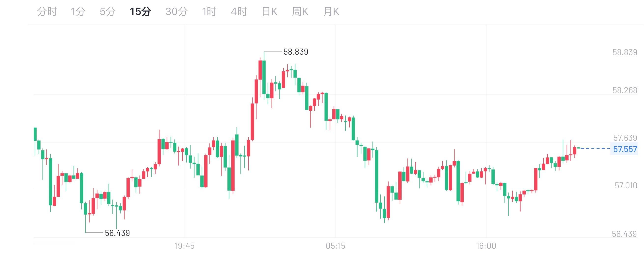644x260 pixels.
Task: Open the 30分 candlestick view
Action: pos(176,11)
